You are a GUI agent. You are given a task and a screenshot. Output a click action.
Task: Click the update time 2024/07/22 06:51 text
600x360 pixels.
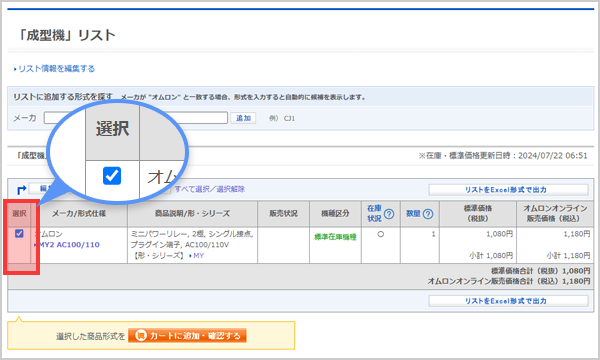pyautogui.click(x=553, y=156)
